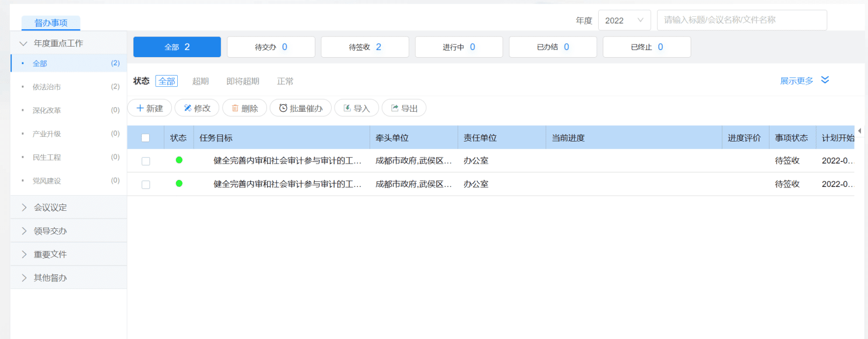Filter status by 全部

pos(167,82)
